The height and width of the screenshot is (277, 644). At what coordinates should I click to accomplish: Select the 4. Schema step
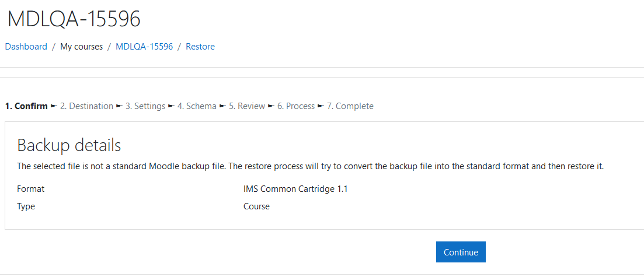[x=197, y=106]
